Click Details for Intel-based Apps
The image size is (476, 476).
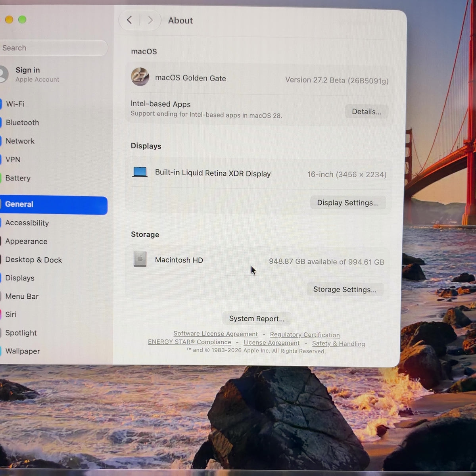(x=367, y=111)
